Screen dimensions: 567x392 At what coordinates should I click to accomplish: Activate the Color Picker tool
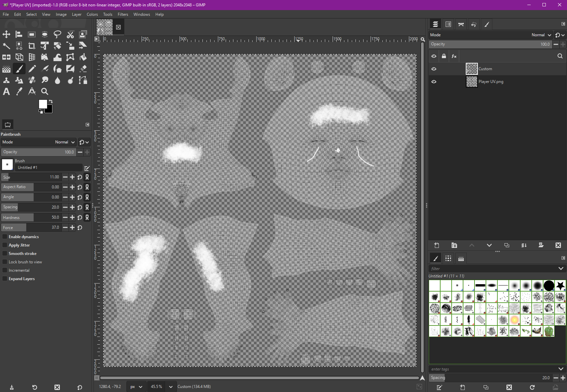19,91
